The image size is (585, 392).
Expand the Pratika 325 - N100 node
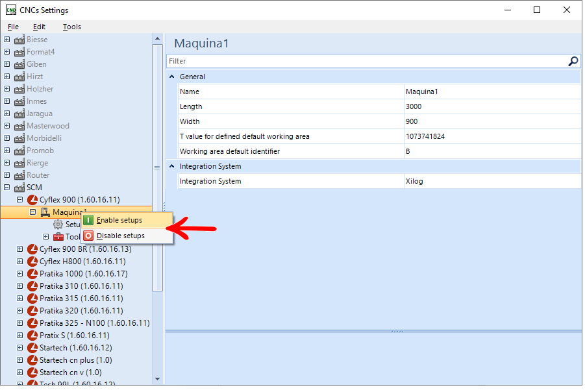pos(19,323)
